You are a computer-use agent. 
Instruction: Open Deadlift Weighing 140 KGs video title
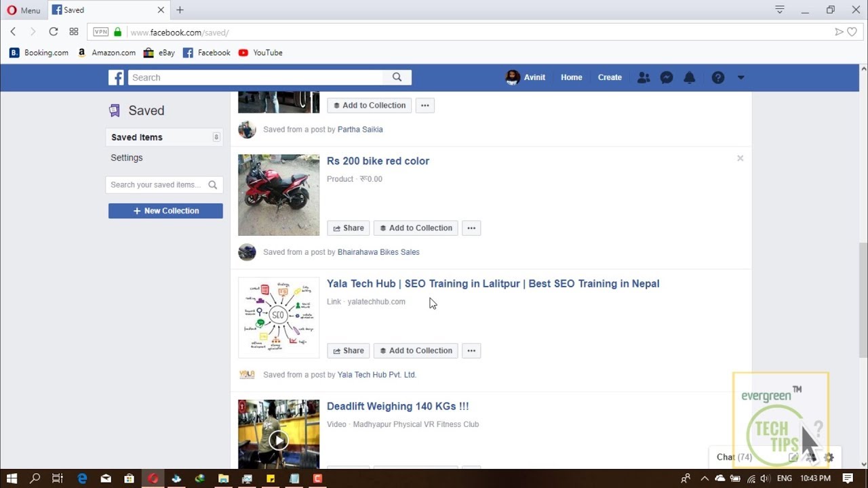point(397,406)
